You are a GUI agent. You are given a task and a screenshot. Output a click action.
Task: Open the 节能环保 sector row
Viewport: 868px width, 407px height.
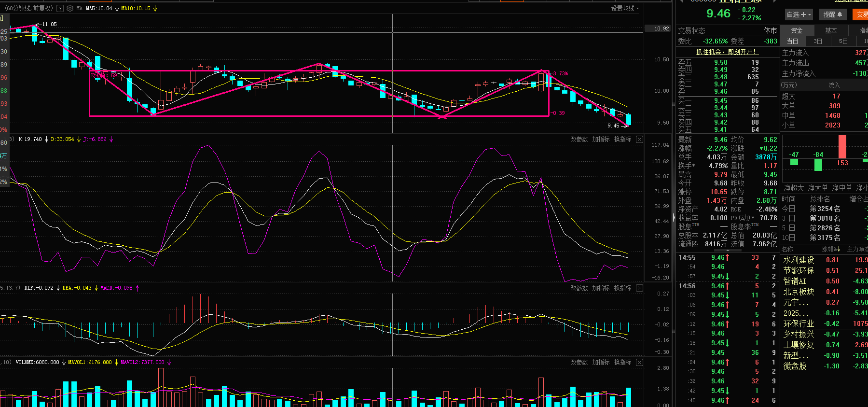tap(825, 270)
